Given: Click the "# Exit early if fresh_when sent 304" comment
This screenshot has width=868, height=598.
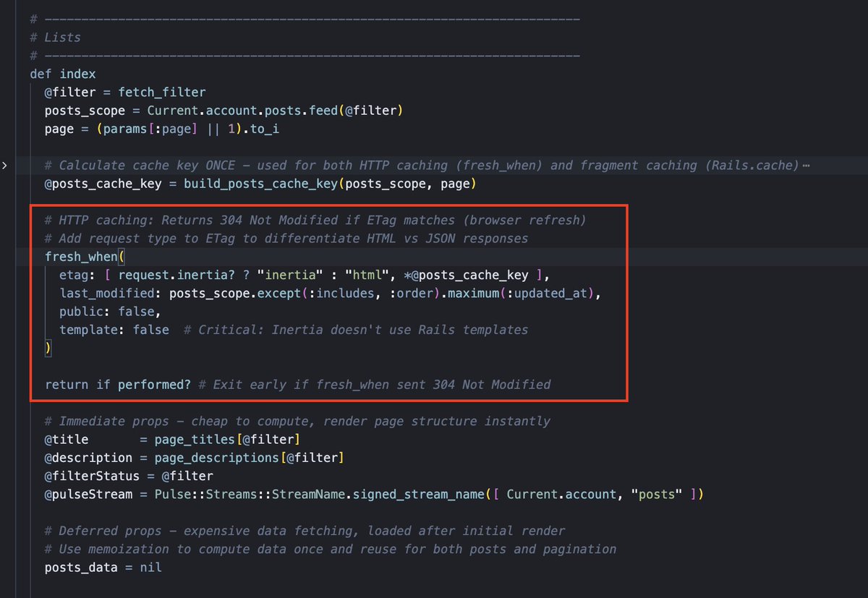Looking at the screenshot, I should coord(375,385).
